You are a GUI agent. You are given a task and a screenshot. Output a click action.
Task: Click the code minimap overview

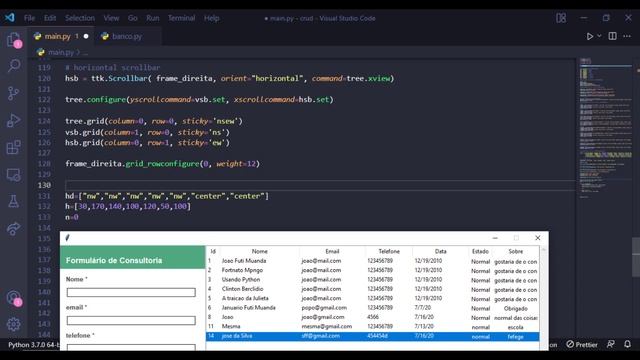[x=605, y=129]
